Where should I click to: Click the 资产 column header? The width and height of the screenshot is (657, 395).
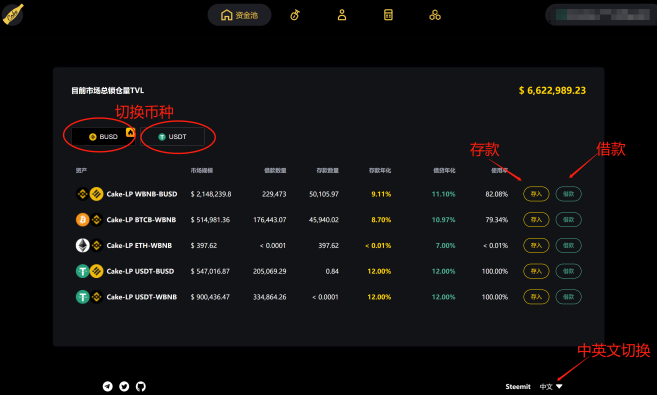[81, 170]
